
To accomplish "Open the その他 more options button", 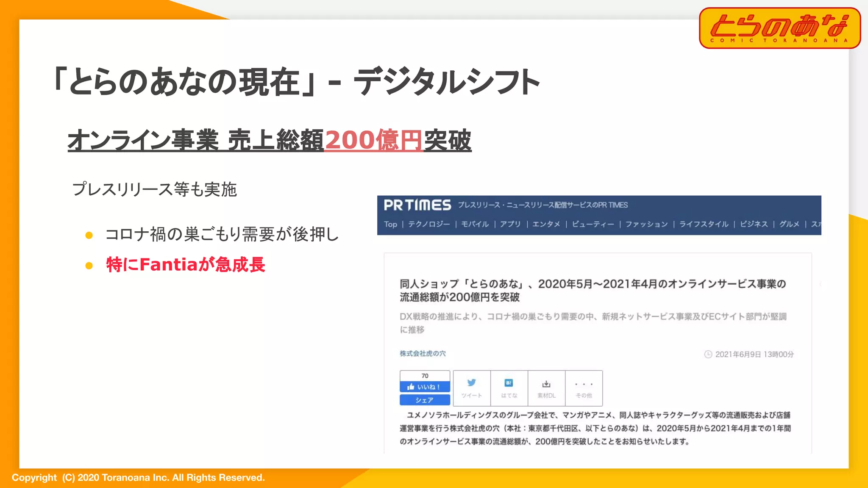I will [x=584, y=388].
